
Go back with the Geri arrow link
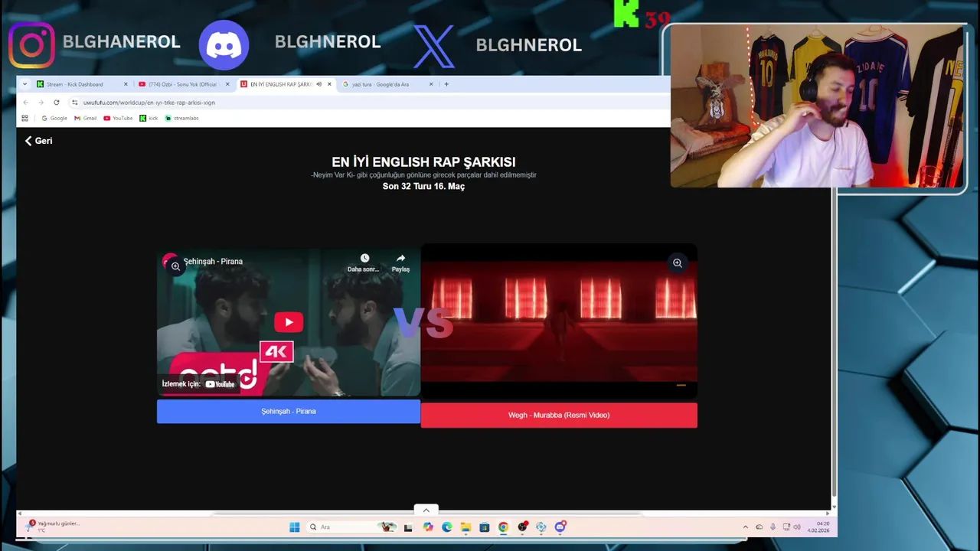point(38,141)
